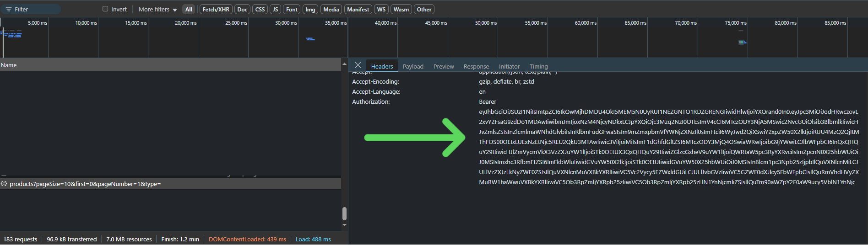Click the filter funnel icon

click(x=8, y=9)
